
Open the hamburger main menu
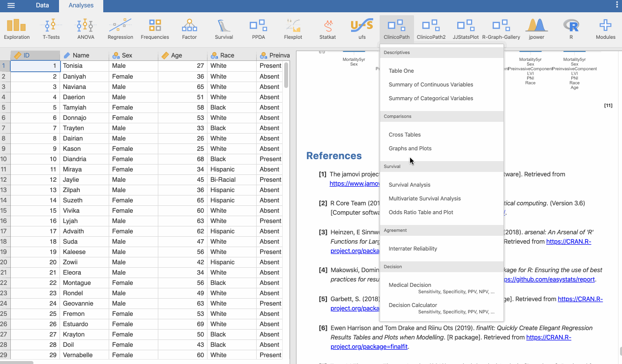11,5
